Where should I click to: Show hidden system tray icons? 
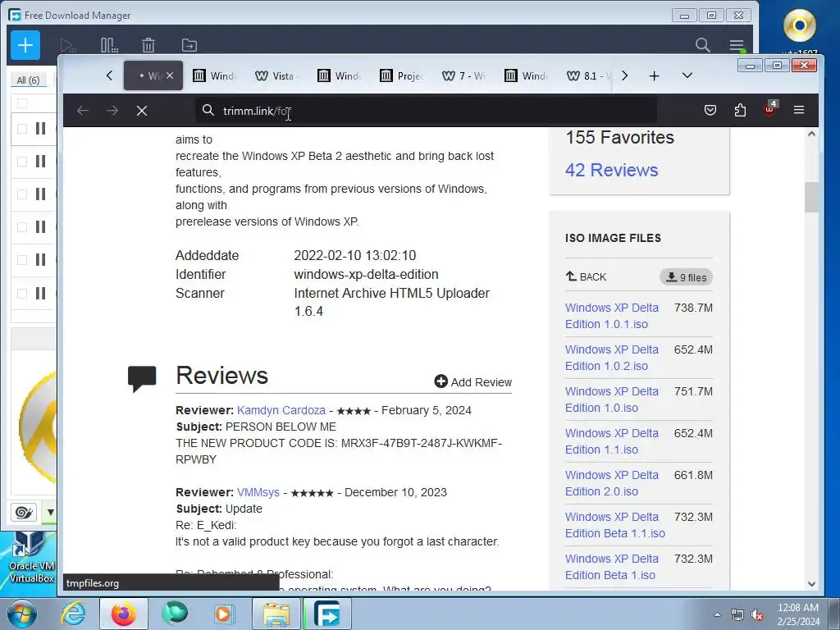[x=717, y=615]
